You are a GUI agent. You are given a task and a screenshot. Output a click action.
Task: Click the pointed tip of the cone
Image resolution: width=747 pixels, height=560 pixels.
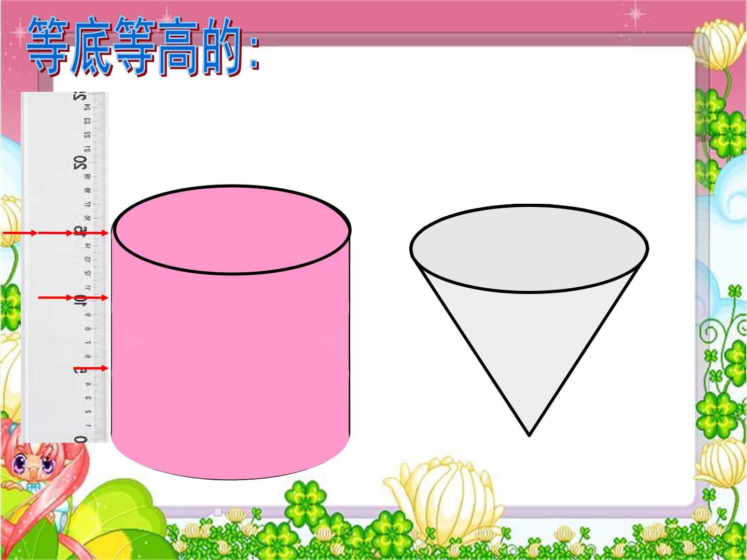pos(529,433)
